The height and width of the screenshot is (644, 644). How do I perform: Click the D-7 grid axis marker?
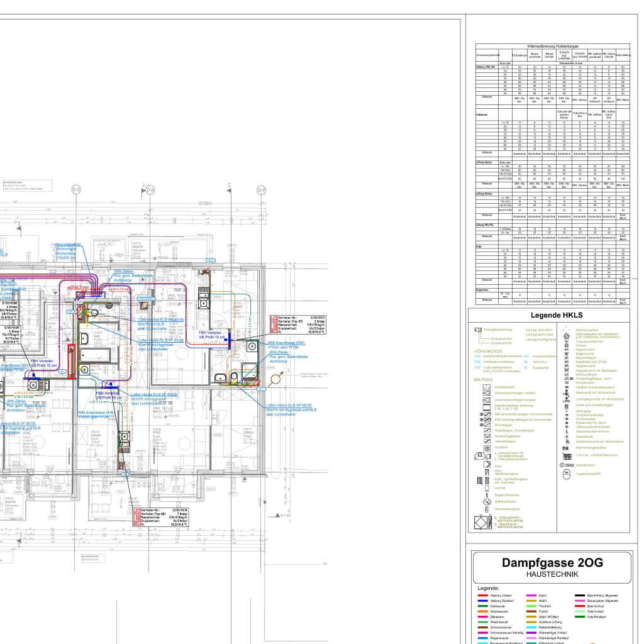click(262, 189)
